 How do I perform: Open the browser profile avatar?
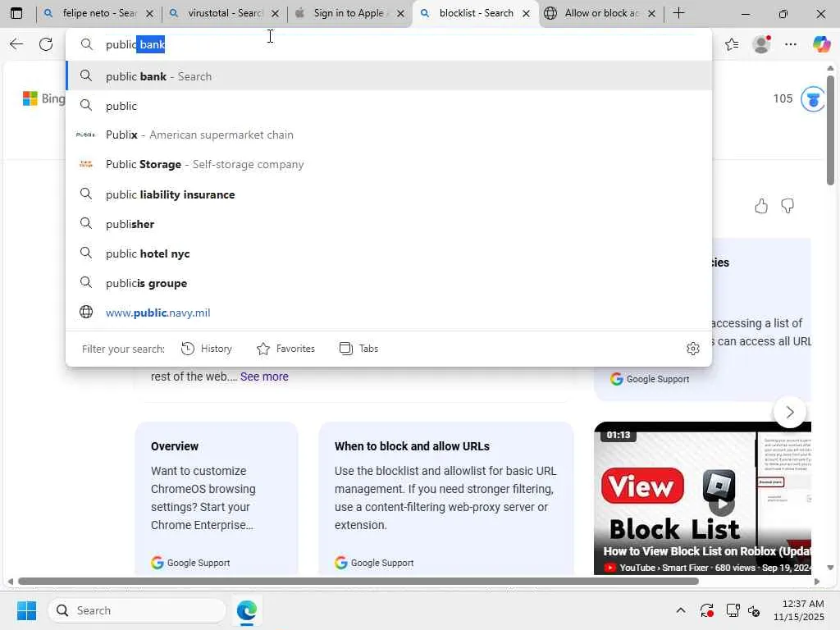(762, 44)
